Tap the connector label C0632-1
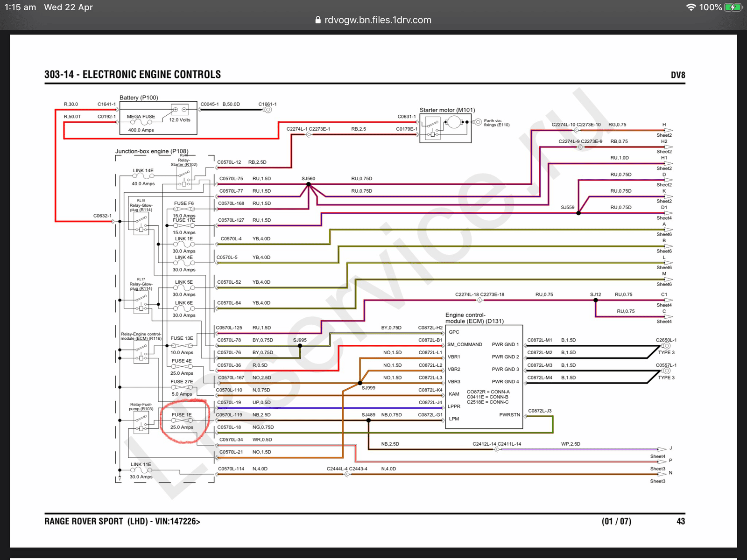Image resolution: width=747 pixels, height=560 pixels. [x=102, y=216]
